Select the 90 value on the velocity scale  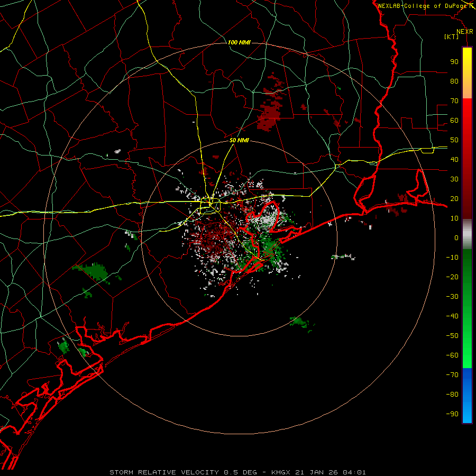[454, 62]
